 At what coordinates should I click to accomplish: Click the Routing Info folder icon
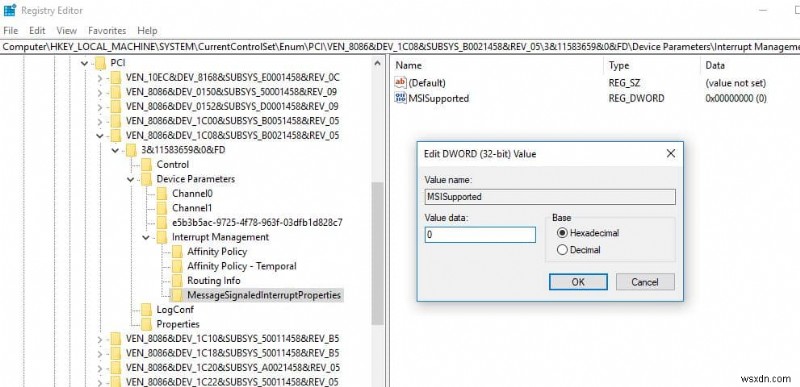pyautogui.click(x=177, y=280)
